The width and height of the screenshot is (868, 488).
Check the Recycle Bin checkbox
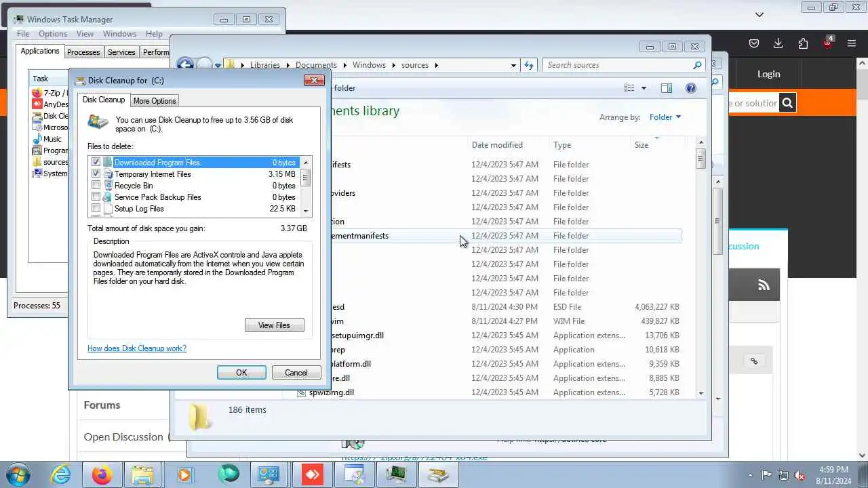coord(96,186)
